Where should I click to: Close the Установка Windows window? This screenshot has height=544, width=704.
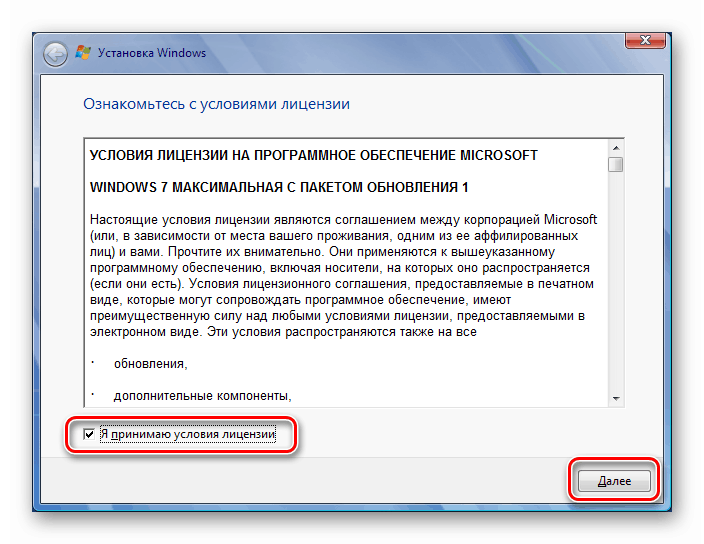645,40
